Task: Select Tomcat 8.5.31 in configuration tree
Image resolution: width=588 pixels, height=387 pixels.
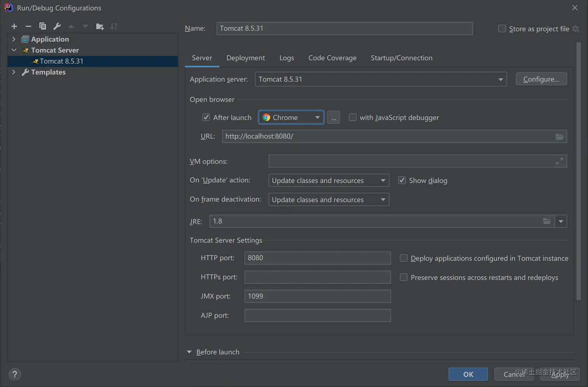Action: (93, 61)
